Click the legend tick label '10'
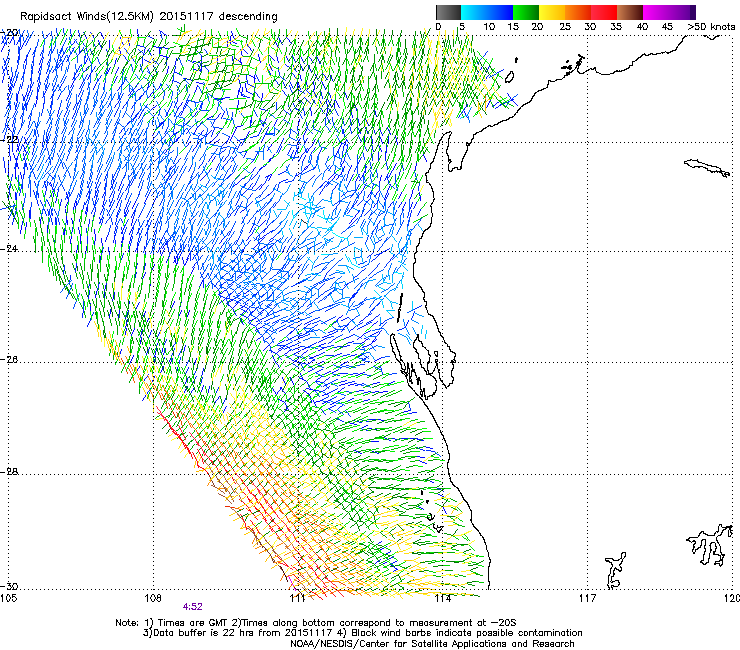Image resolution: width=740 pixels, height=650 pixels. (489, 27)
